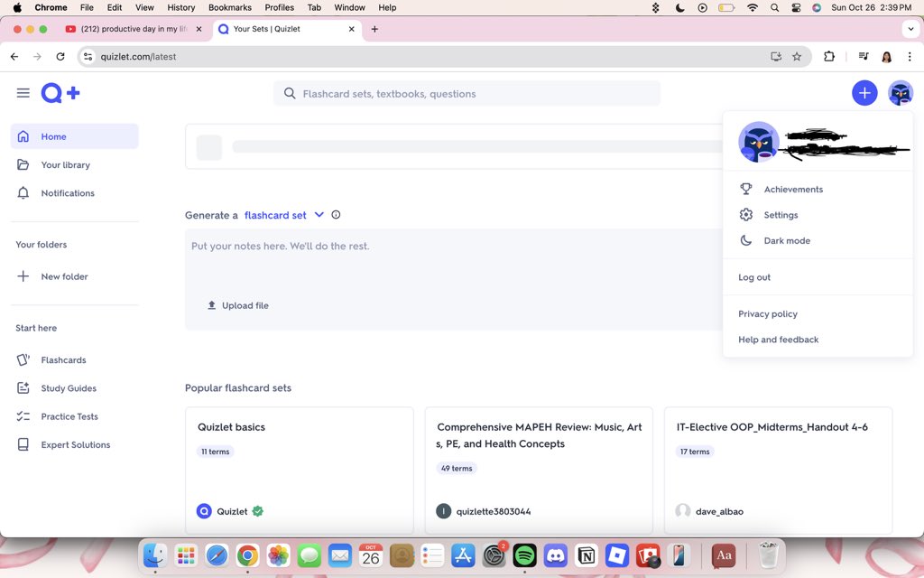Open IT-Elective OOP_Midterms_Handout set card

click(779, 470)
